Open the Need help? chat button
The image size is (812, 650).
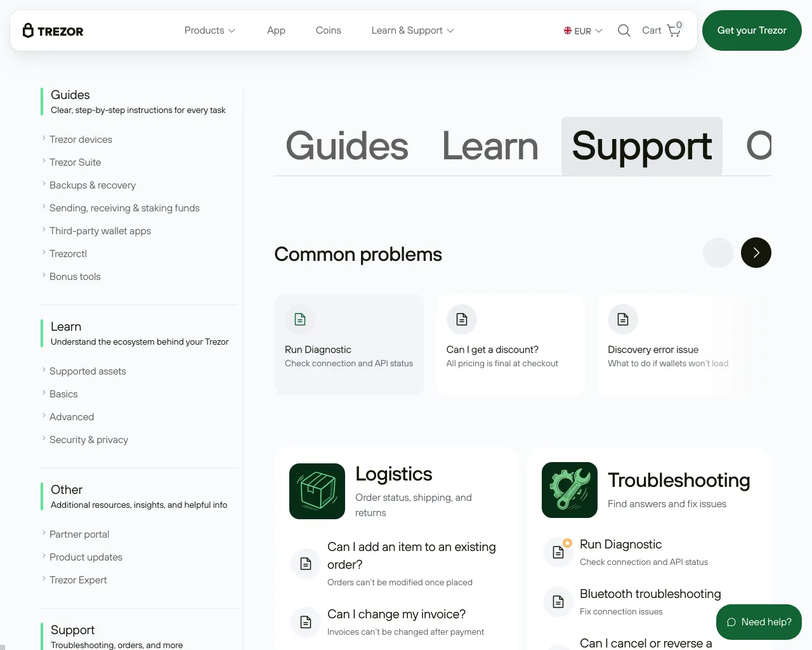pyautogui.click(x=759, y=622)
